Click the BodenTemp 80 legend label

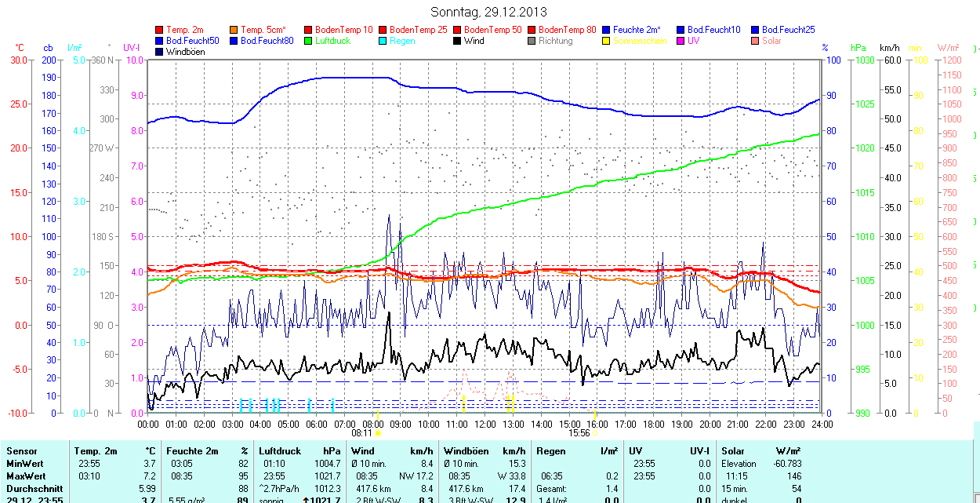click(568, 30)
